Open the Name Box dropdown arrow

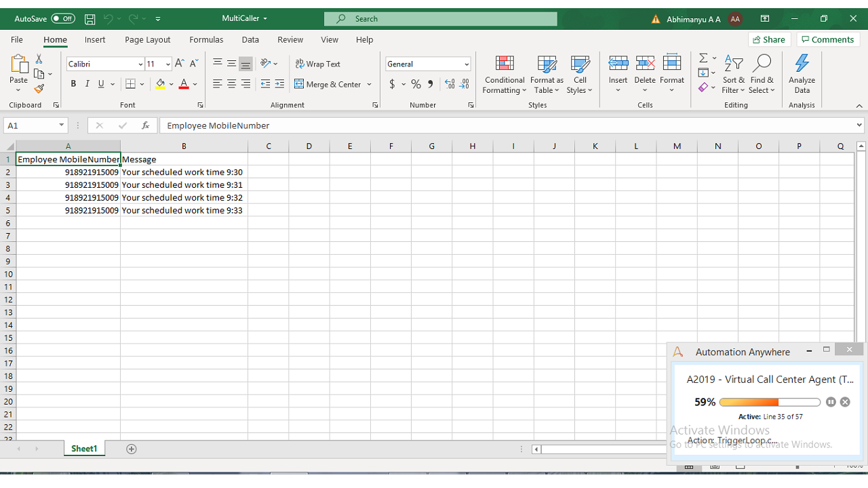[x=62, y=125]
